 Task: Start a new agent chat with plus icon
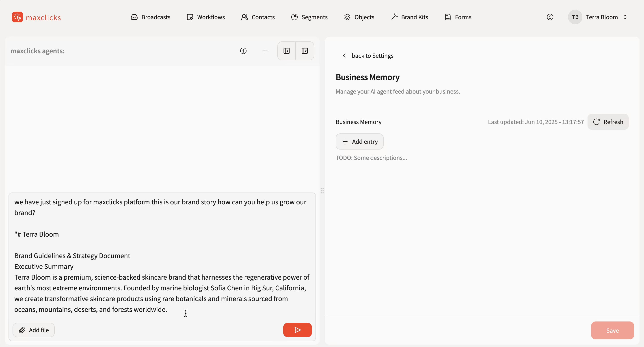(264, 51)
